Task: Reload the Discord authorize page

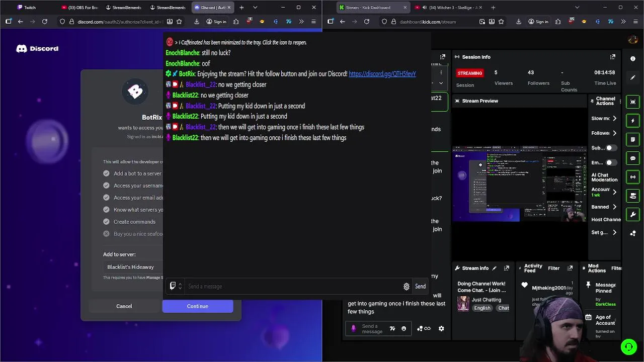Action: point(45,22)
